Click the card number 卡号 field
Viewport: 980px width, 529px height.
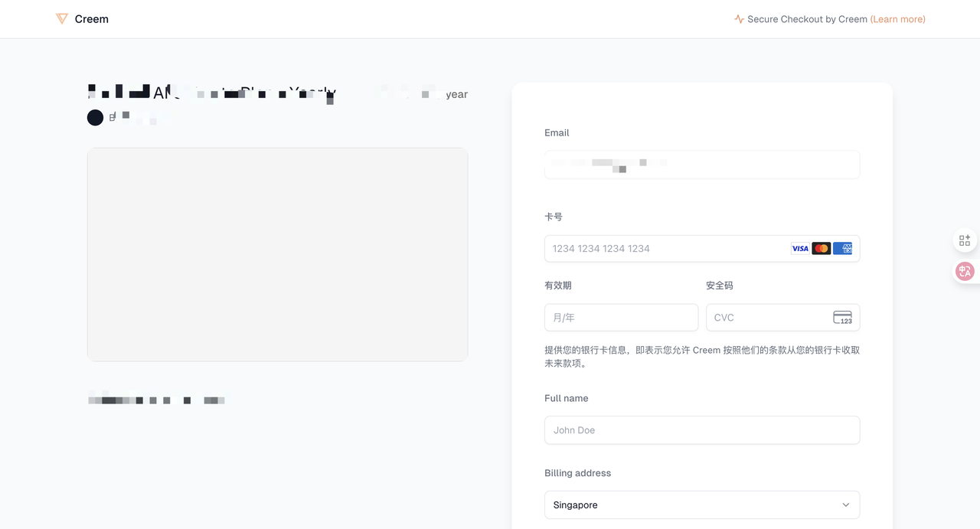[666, 248]
